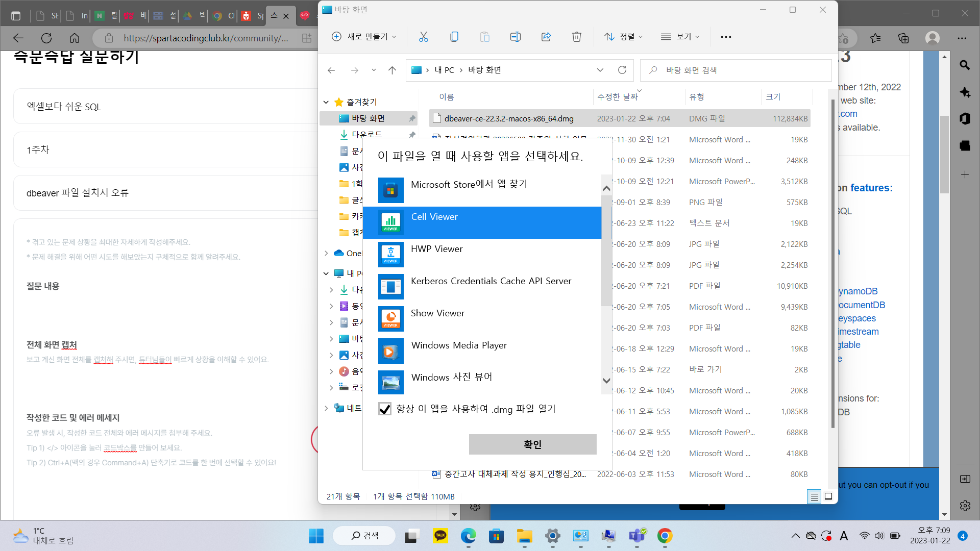980x551 pixels.
Task: Open the 새로 만들기 dropdown
Action: coord(364,37)
